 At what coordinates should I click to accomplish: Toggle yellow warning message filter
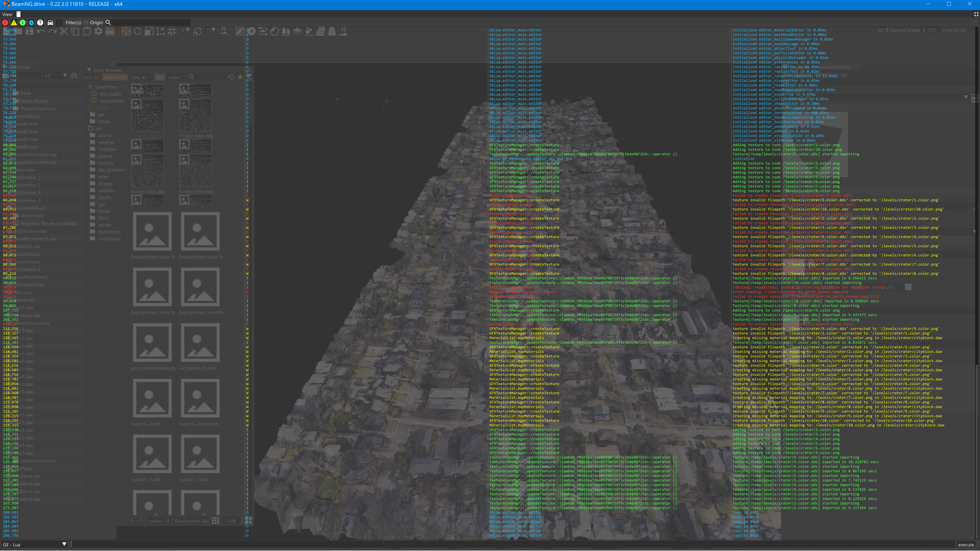(14, 22)
